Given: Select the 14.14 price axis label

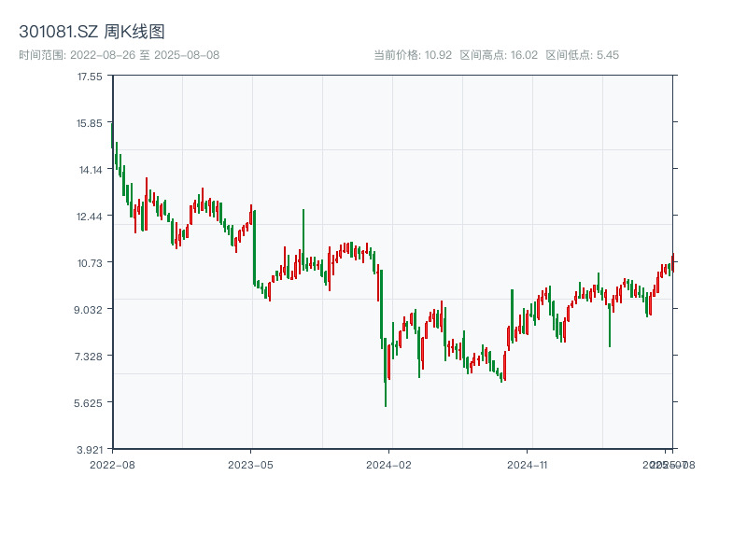Looking at the screenshot, I should (90, 170).
